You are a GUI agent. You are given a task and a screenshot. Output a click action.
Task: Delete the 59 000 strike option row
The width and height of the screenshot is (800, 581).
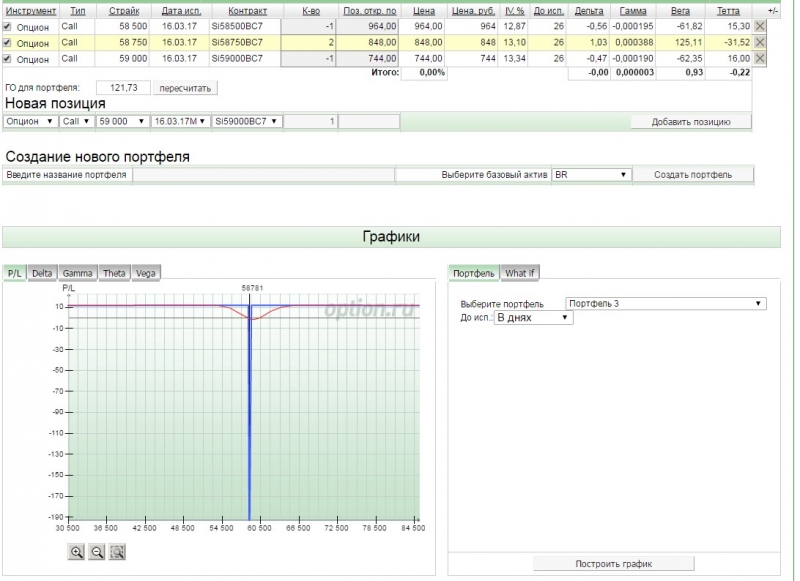759,59
